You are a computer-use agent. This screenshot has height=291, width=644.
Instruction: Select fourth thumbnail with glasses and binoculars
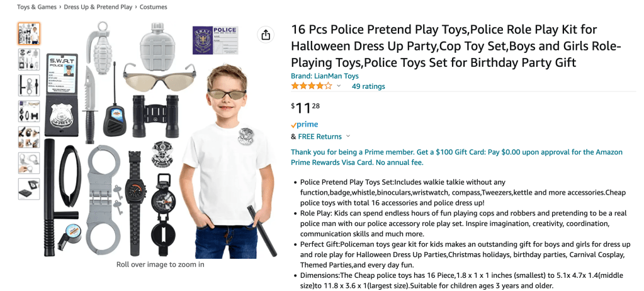tap(29, 111)
